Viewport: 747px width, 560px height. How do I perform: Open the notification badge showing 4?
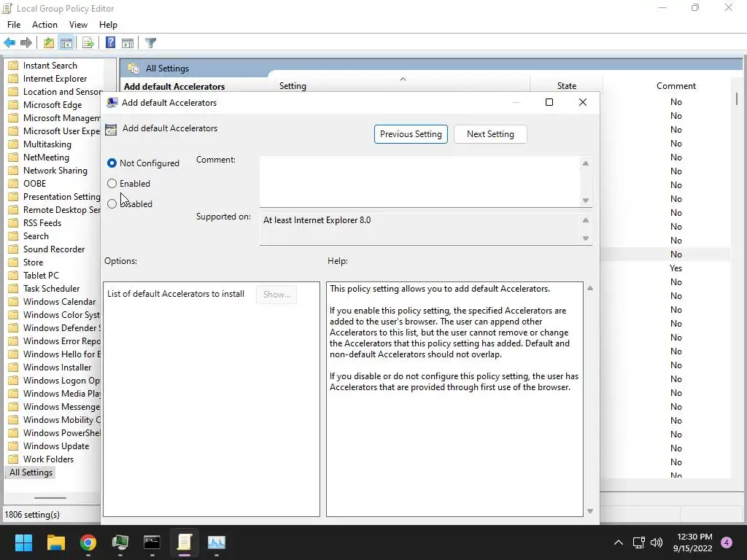(727, 542)
